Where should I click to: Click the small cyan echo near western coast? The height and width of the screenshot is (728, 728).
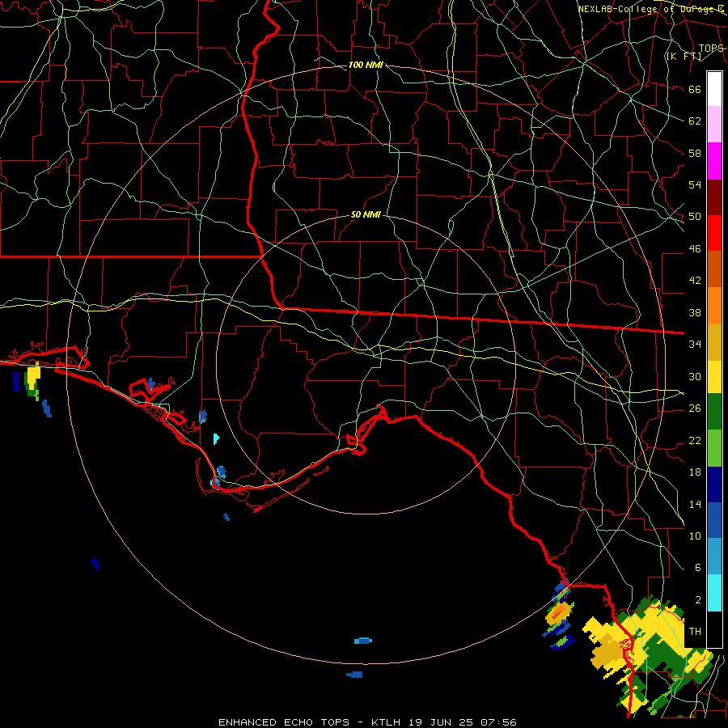pos(216,438)
